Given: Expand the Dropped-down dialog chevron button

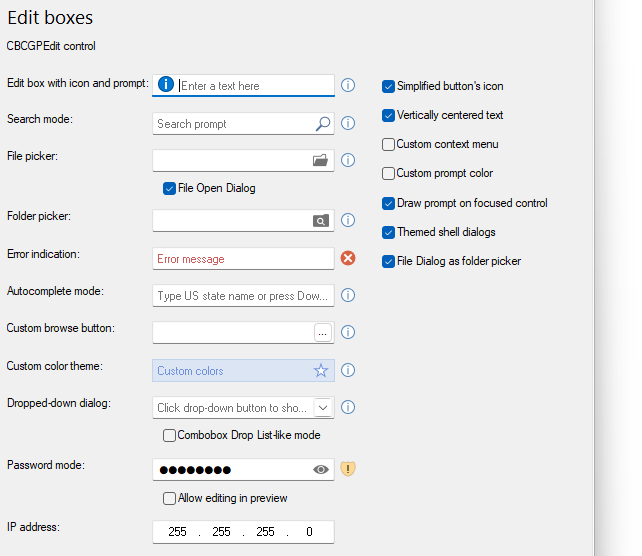Looking at the screenshot, I should [323, 408].
